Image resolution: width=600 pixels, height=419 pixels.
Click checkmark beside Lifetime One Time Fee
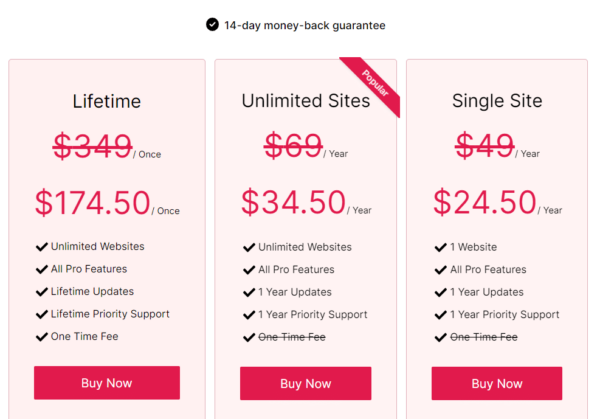click(x=42, y=337)
